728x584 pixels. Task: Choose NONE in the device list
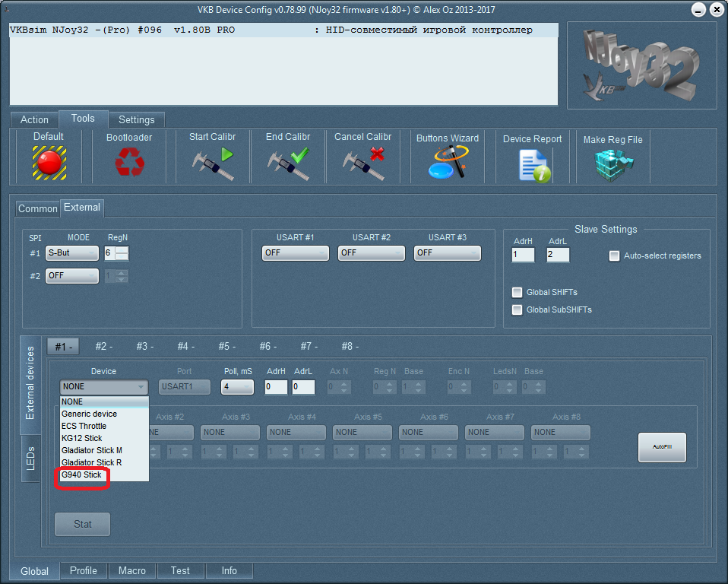pos(104,401)
